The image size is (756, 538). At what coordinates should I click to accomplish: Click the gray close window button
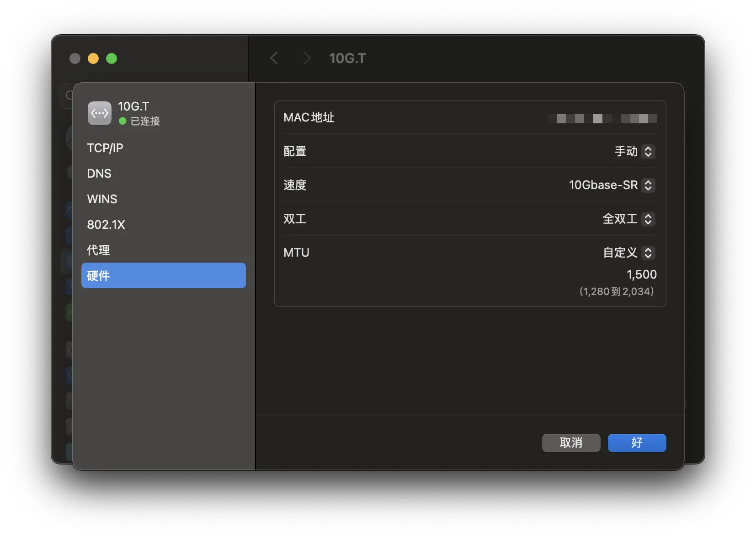[x=75, y=58]
